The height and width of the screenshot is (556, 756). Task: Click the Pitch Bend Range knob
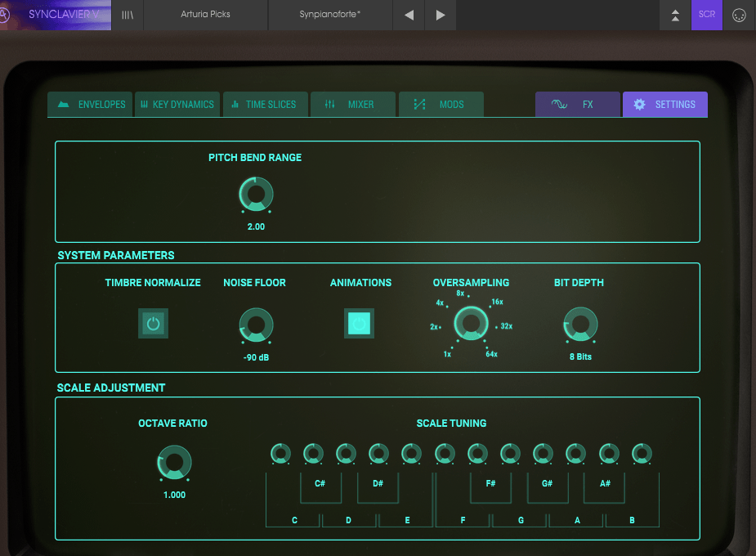pos(256,195)
